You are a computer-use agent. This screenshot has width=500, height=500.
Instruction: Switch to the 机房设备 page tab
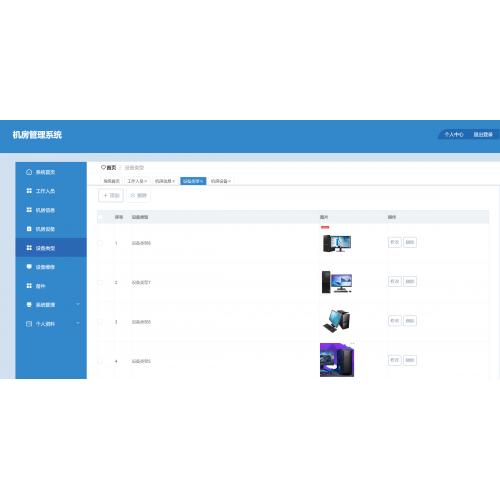tap(221, 181)
